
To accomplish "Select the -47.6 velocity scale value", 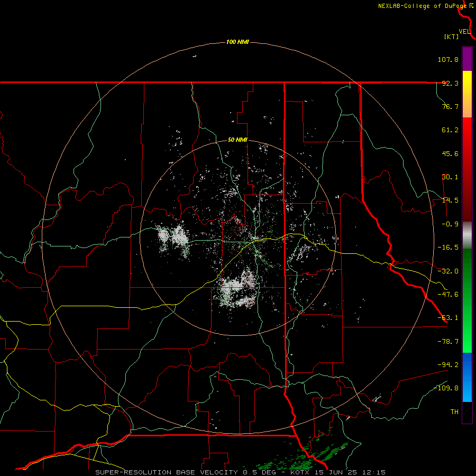I will (x=448, y=295).
